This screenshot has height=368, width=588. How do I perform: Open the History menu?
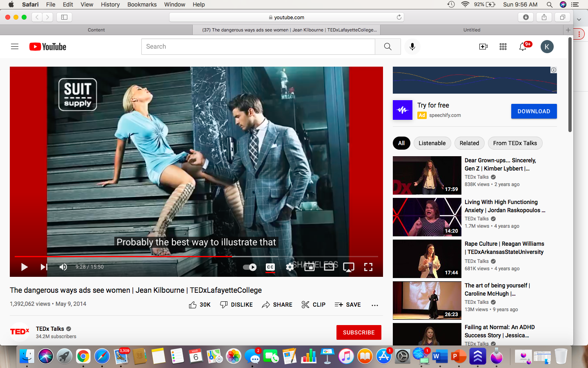coord(110,4)
